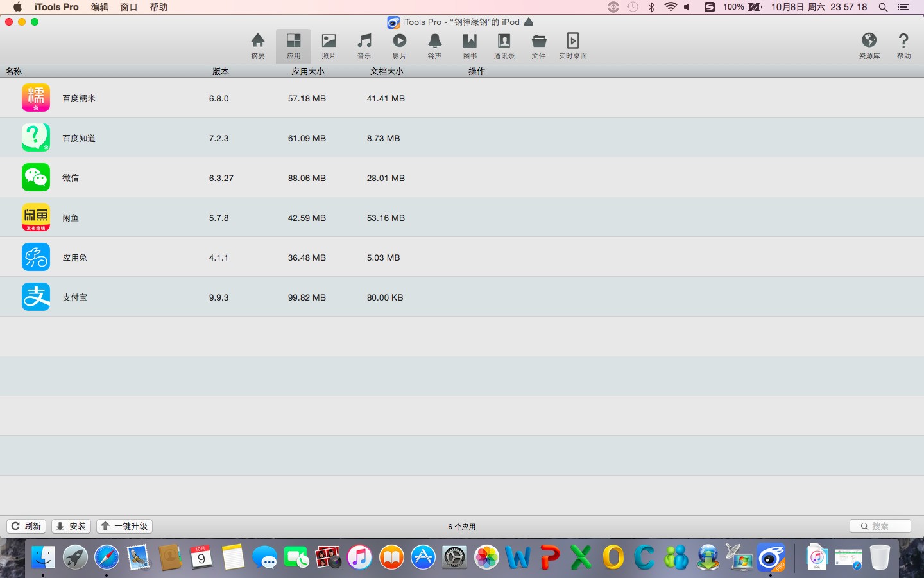
Task: Click the 搜索 search field
Action: (880, 526)
